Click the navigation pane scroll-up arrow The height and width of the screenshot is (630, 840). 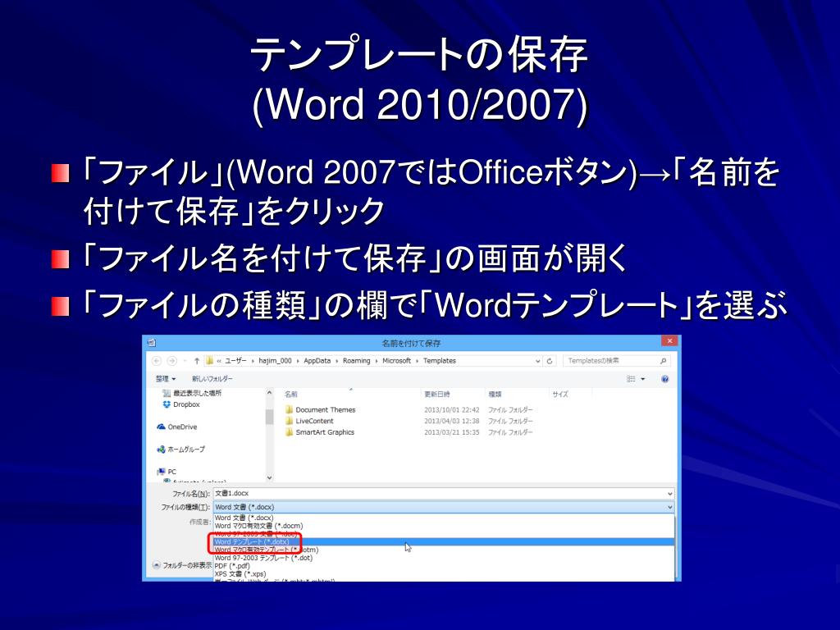click(269, 393)
